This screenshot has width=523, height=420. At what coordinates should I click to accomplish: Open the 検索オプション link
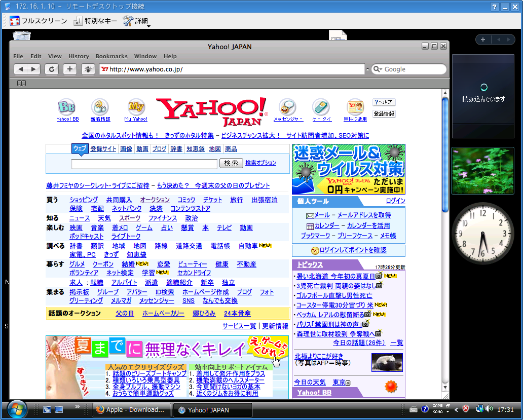(261, 163)
